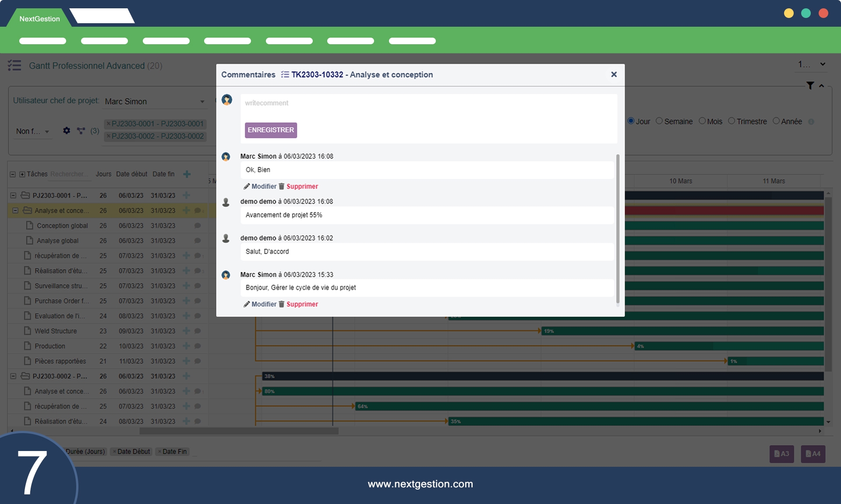This screenshot has height=504, width=841.
Task: Select the Semaine radio button
Action: 659,121
